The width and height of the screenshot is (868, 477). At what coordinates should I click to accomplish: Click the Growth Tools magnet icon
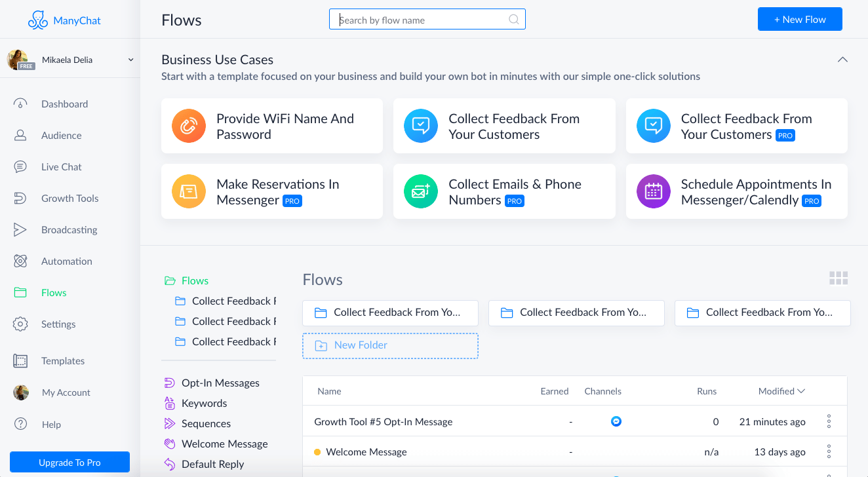pos(20,198)
